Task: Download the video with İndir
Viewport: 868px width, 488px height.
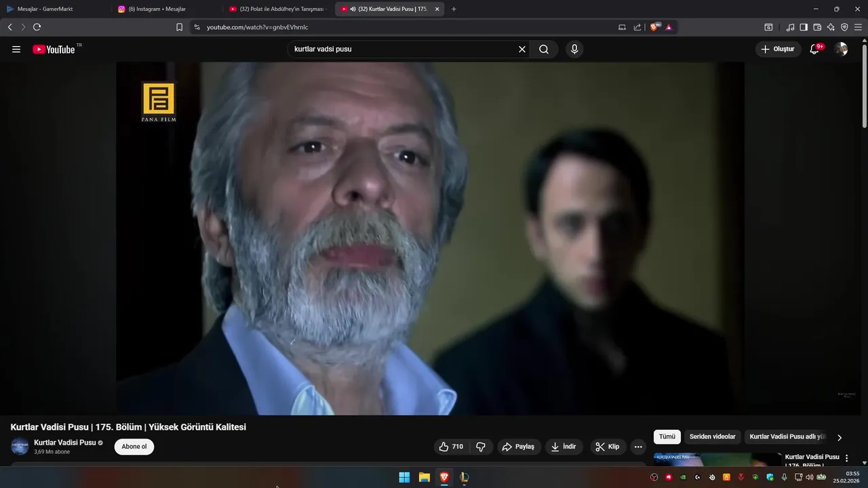Action: pyautogui.click(x=564, y=447)
